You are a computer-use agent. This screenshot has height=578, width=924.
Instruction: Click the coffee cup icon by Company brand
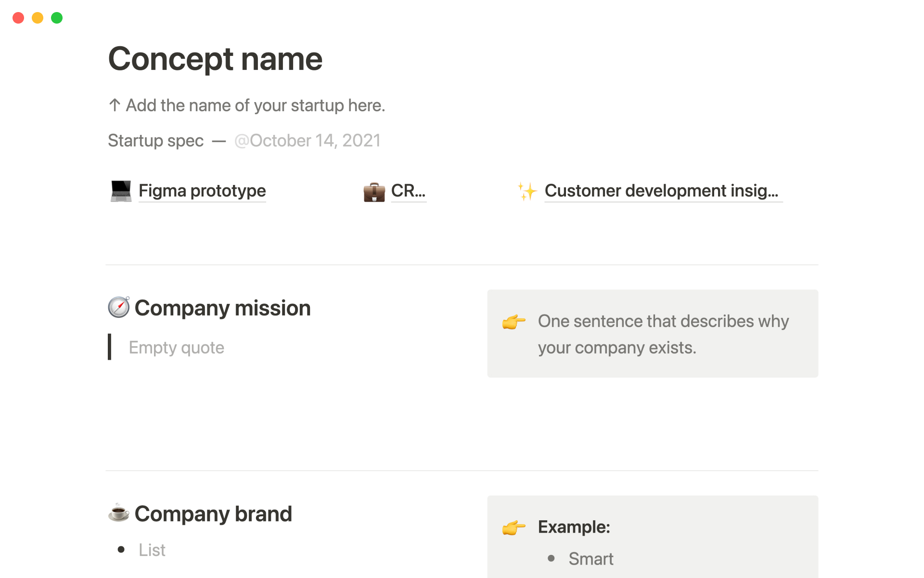(119, 512)
